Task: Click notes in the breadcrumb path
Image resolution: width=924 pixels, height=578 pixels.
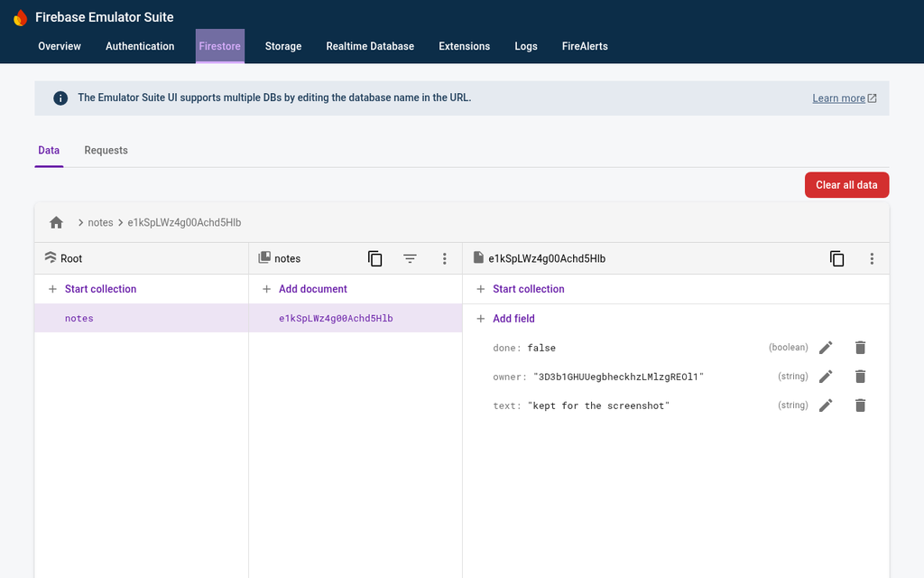Action: coord(100,222)
